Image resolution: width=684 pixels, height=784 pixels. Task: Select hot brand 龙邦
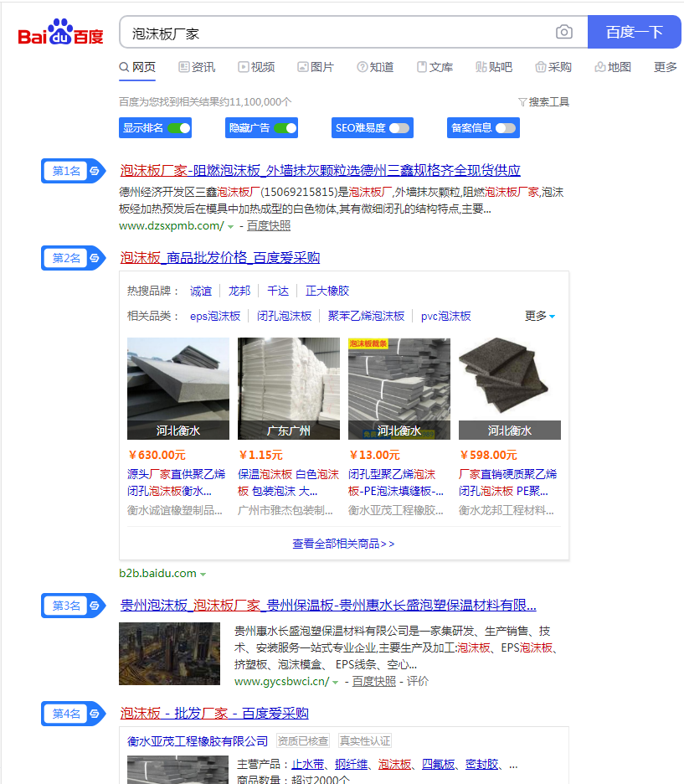click(239, 291)
